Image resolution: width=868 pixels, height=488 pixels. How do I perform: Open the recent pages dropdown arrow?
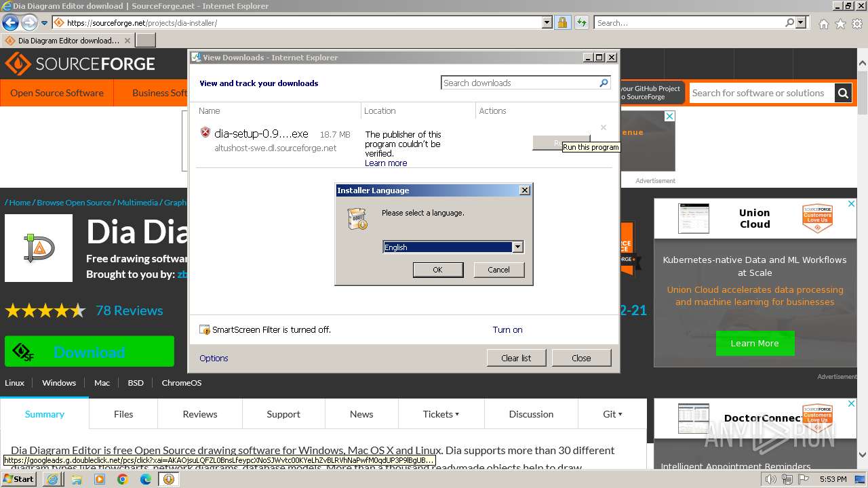[44, 23]
